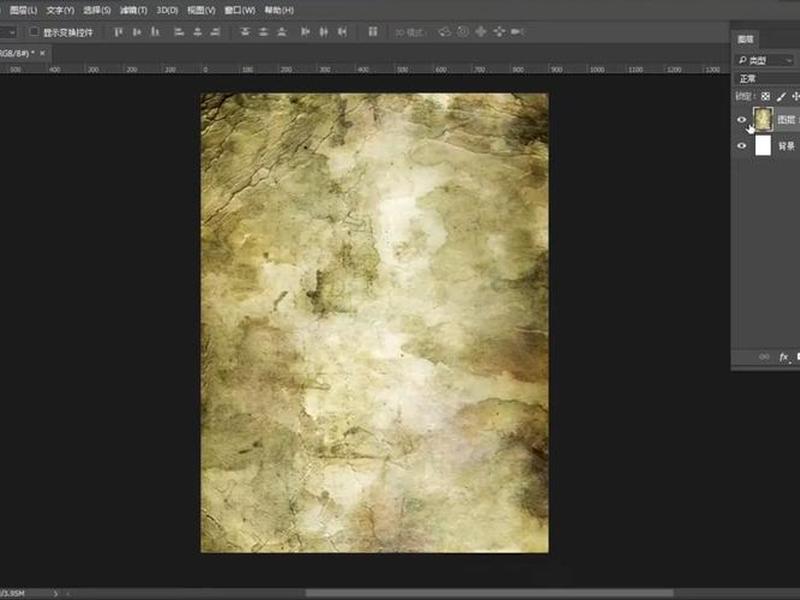Open the 滤镜(T) menu

pos(133,10)
